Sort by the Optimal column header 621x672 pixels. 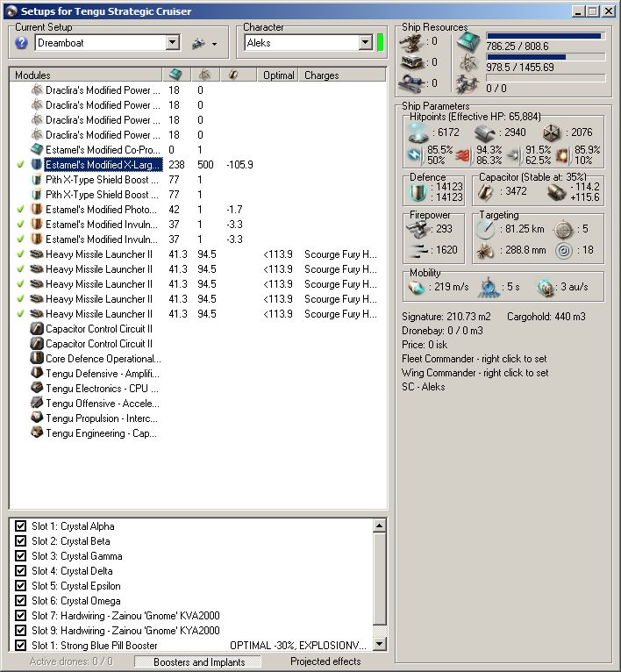(279, 75)
